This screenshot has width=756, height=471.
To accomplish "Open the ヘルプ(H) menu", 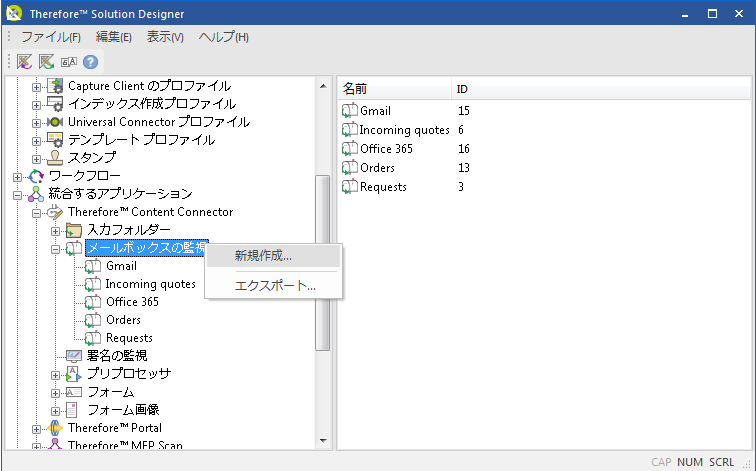I will click(223, 37).
